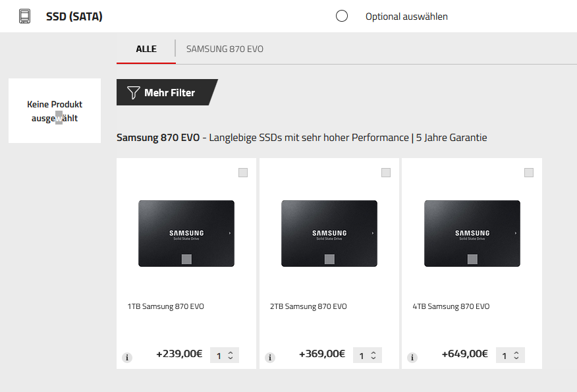Viewport: 577px width, 392px height.
Task: Open info icon for 1TB Samsung 870 EVO
Action: pyautogui.click(x=127, y=357)
